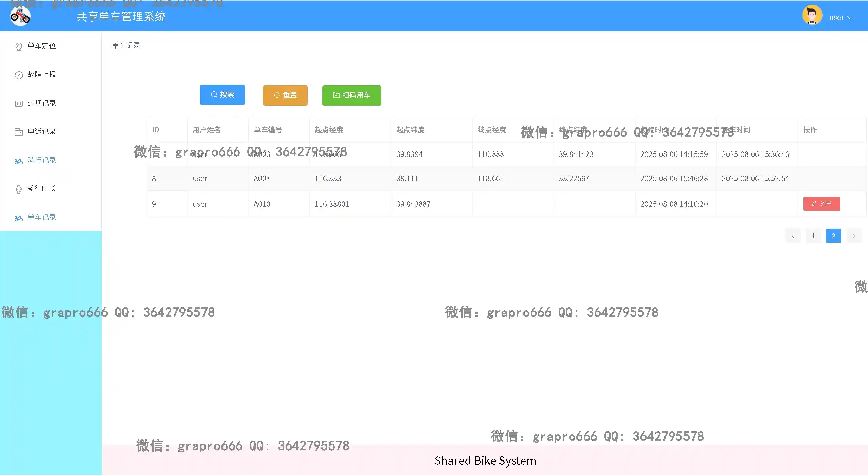Click location pin icon for 单车定位
This screenshot has height=475, width=868.
[x=19, y=47]
